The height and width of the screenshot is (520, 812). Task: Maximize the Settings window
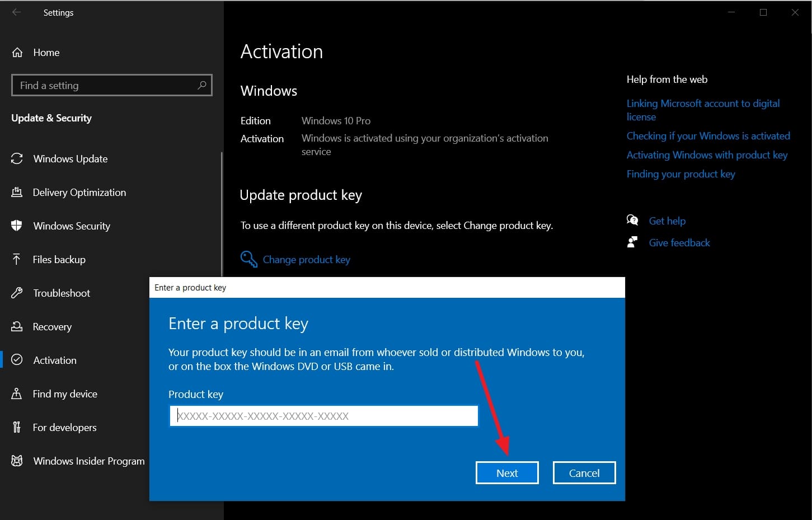coord(763,12)
